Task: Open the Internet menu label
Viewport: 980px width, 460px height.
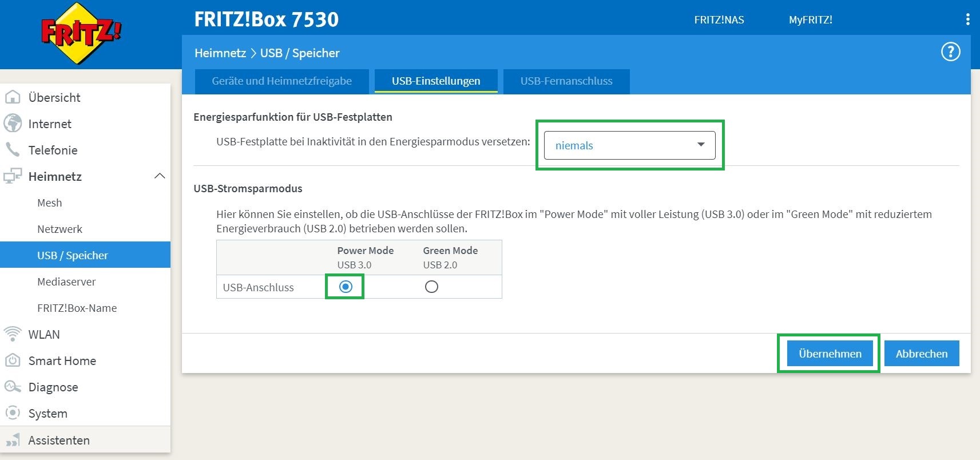Action: pos(50,124)
